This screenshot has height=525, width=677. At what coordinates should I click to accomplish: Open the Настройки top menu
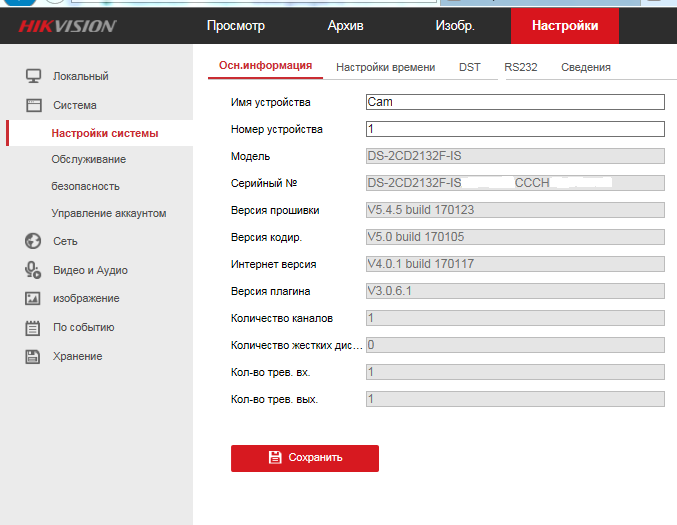pyautogui.click(x=565, y=26)
